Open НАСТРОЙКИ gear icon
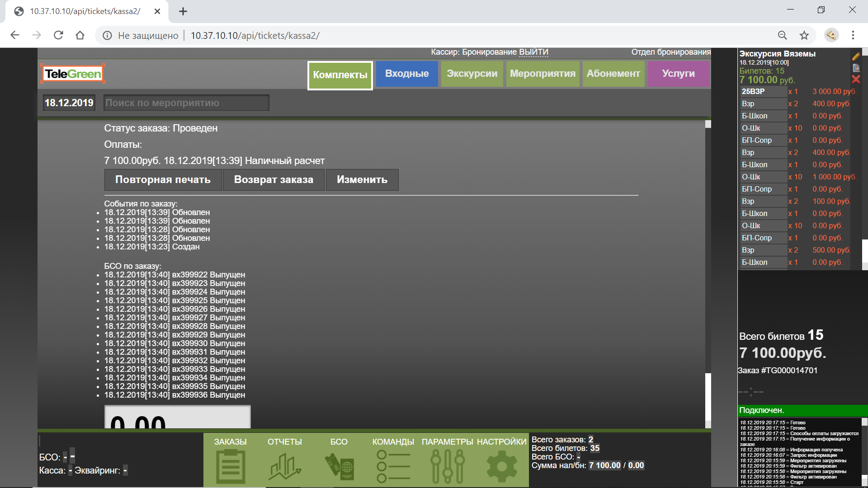 (x=501, y=466)
